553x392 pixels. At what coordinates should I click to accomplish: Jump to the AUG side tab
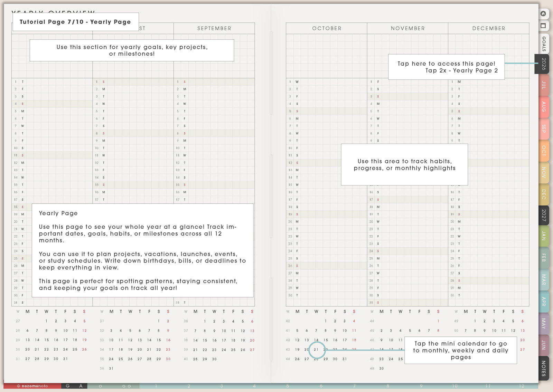[543, 107]
